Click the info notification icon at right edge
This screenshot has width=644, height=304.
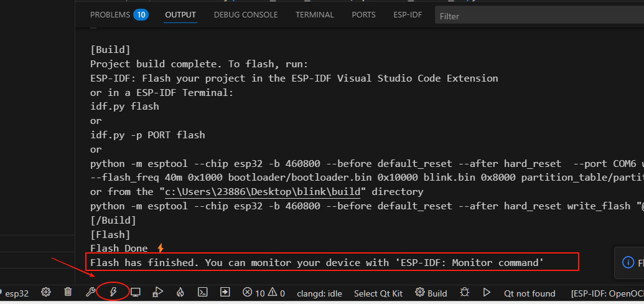point(628,262)
